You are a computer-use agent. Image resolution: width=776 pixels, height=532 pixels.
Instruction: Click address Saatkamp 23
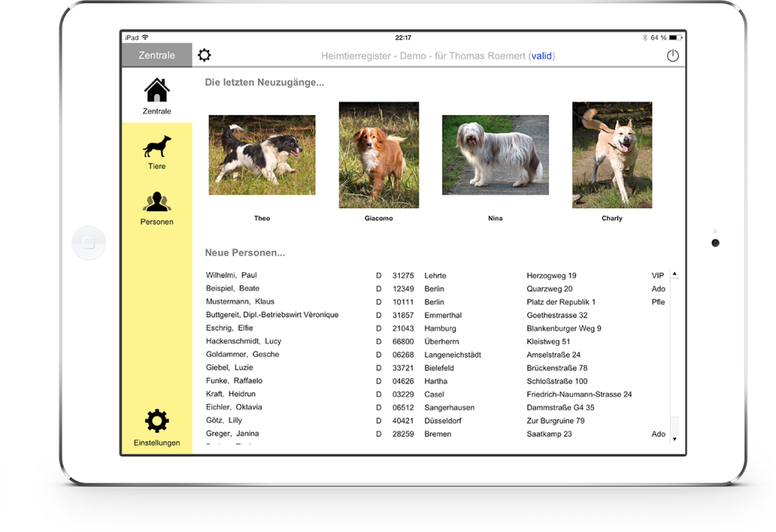pyautogui.click(x=549, y=434)
